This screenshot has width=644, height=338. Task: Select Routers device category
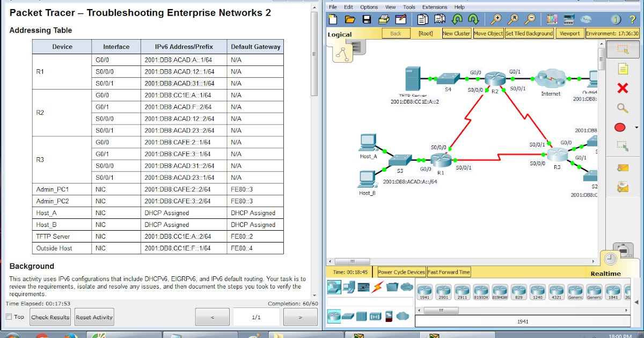pos(333,288)
